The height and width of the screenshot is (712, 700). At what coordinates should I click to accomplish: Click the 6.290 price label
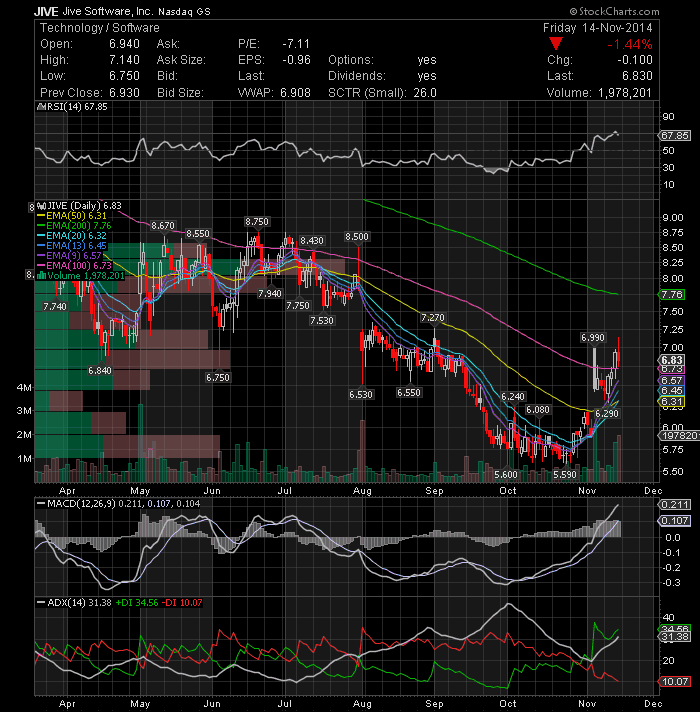607,414
